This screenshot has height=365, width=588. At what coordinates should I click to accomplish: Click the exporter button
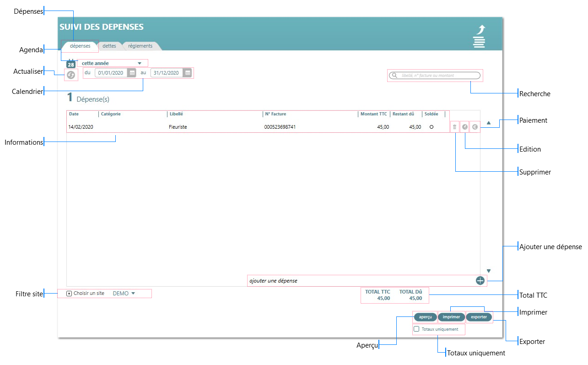click(479, 317)
